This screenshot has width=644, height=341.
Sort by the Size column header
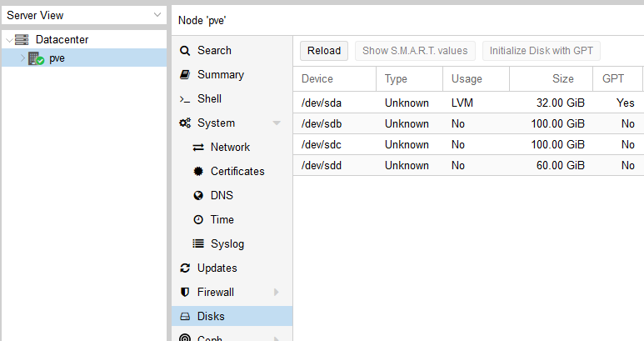pyautogui.click(x=551, y=79)
